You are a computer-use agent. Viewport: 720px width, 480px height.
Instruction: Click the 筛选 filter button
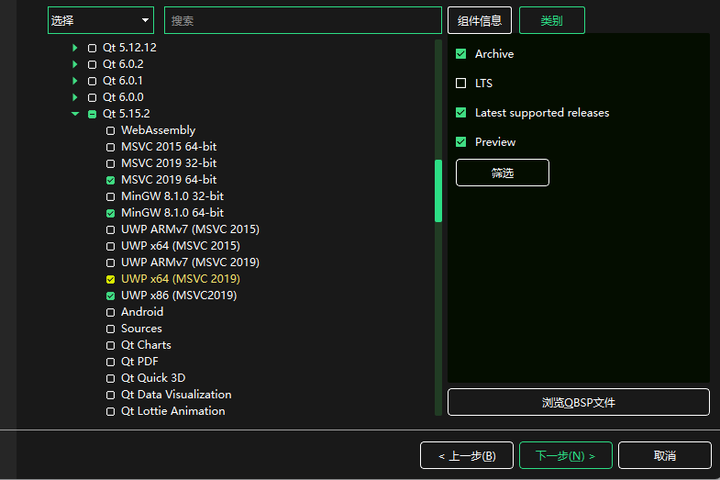(502, 172)
